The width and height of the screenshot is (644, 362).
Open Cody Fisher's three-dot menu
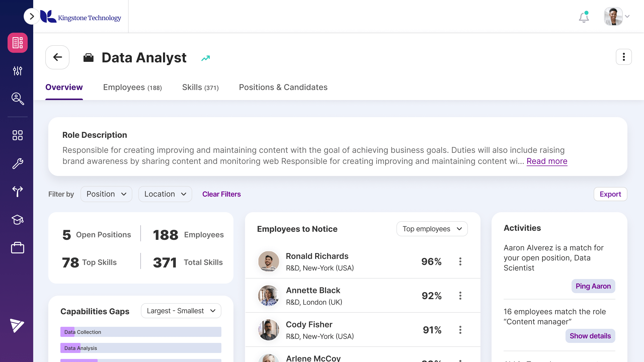pyautogui.click(x=460, y=330)
